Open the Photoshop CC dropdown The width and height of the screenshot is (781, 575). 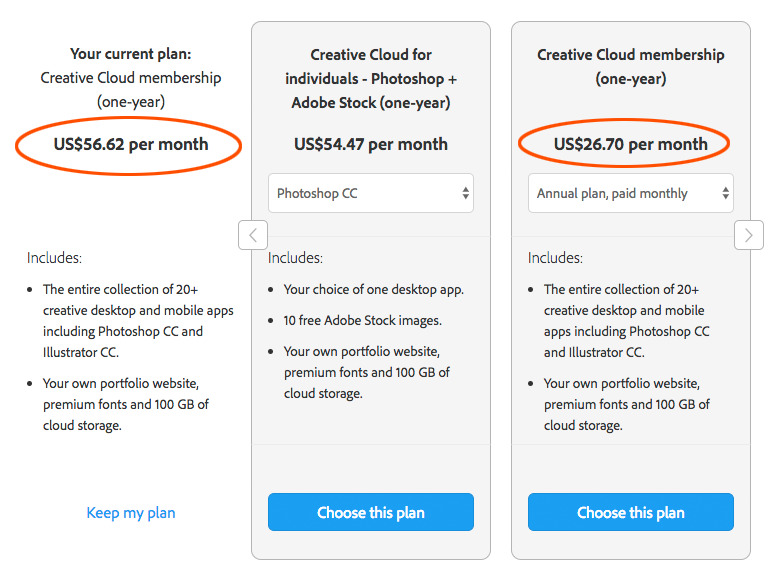[x=371, y=193]
